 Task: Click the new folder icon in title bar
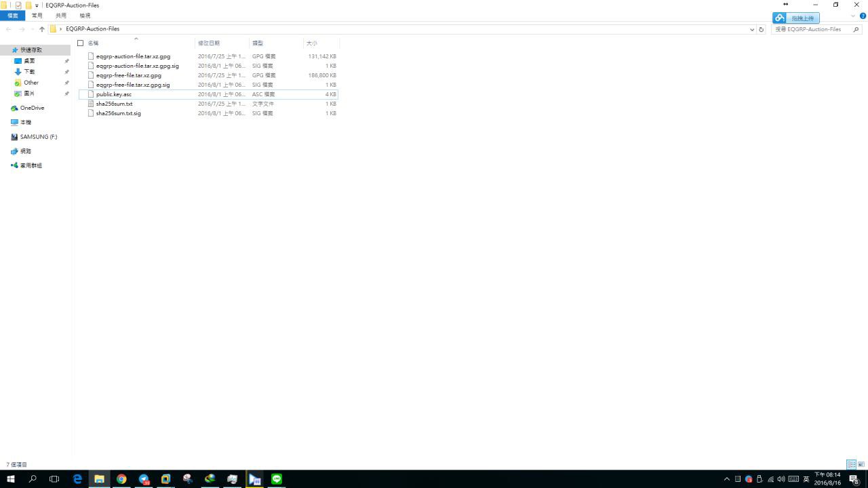pyautogui.click(x=28, y=5)
